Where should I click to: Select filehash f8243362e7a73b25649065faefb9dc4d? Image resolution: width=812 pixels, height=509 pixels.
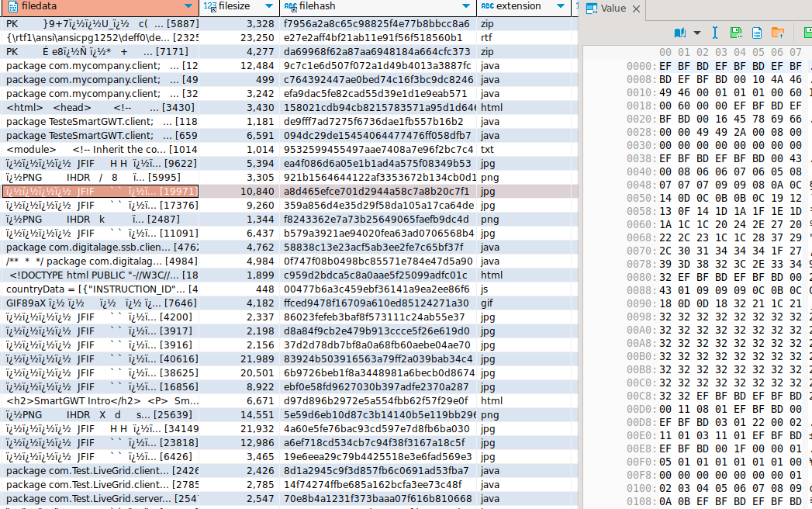point(378,220)
